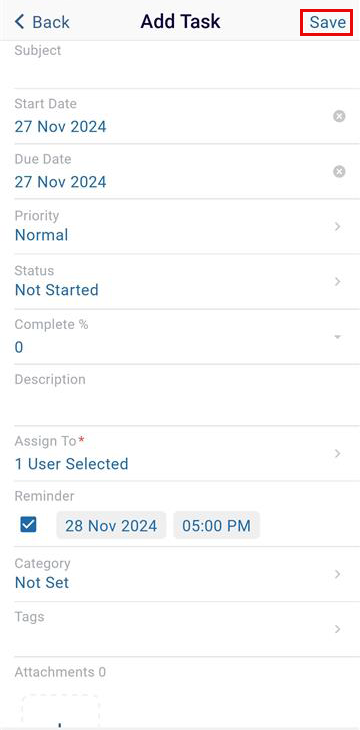Expand the Complete % dropdown arrow
Screen dimensions: 360x730
[x=339, y=337]
